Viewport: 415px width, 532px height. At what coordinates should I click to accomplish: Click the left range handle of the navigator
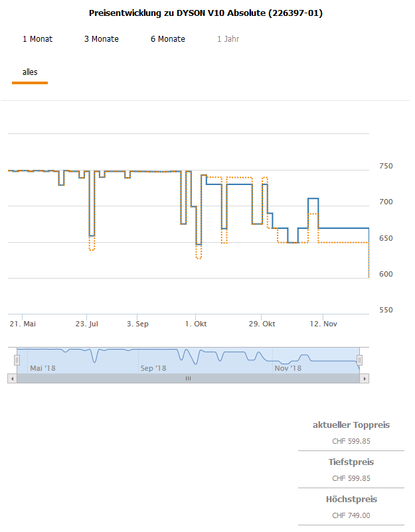(17, 360)
